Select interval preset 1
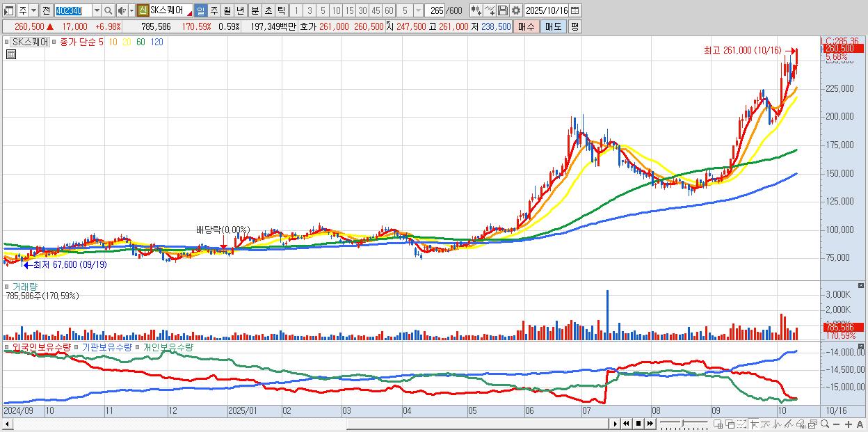 click(296, 10)
